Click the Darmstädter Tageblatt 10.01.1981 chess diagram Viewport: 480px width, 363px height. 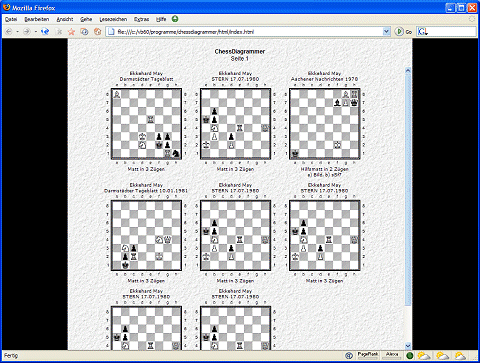coord(146,235)
